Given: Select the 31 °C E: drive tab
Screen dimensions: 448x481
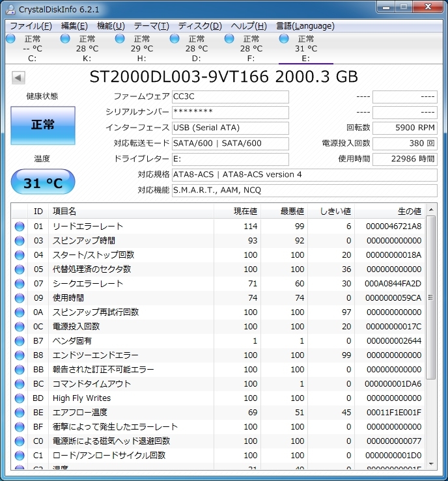Looking at the screenshot, I should [x=306, y=48].
